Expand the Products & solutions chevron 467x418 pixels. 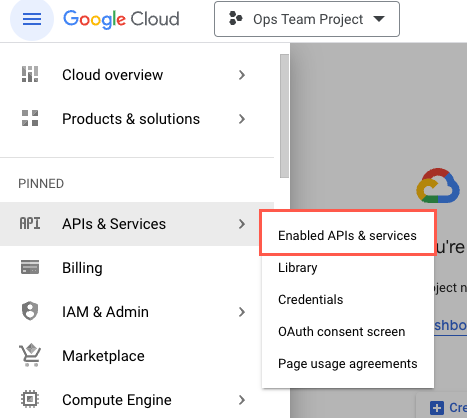point(242,119)
